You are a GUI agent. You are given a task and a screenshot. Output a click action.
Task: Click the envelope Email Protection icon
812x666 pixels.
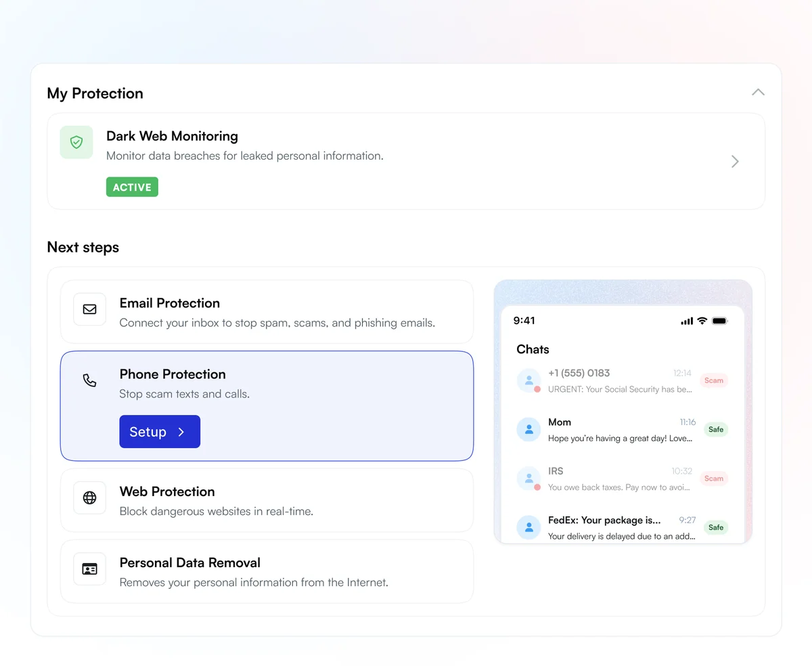(x=89, y=309)
